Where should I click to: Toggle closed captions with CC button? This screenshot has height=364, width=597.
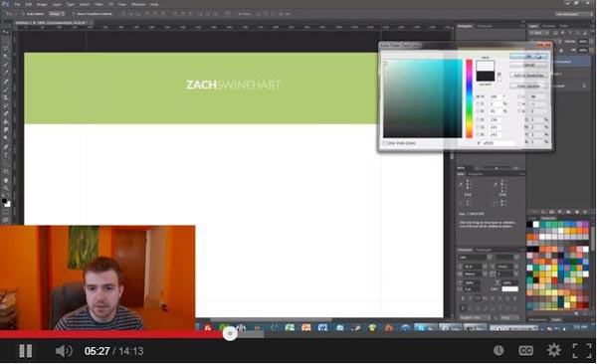click(x=525, y=350)
